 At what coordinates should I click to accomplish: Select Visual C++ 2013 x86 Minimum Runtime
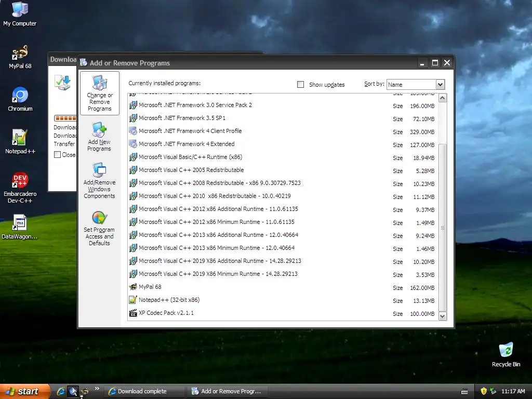click(283, 248)
